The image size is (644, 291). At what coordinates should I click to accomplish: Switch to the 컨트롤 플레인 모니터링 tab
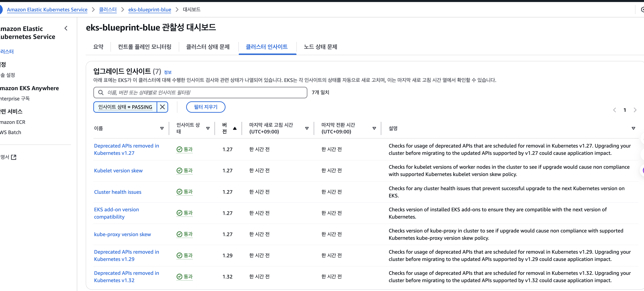point(145,47)
